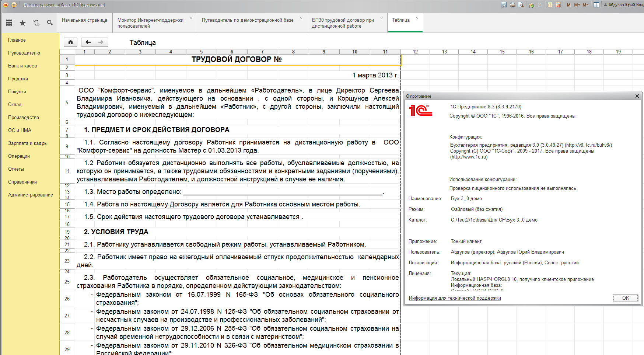
Task: Select the ТРУДОВОЙ ДОГОВОР № title cell
Action: click(238, 59)
